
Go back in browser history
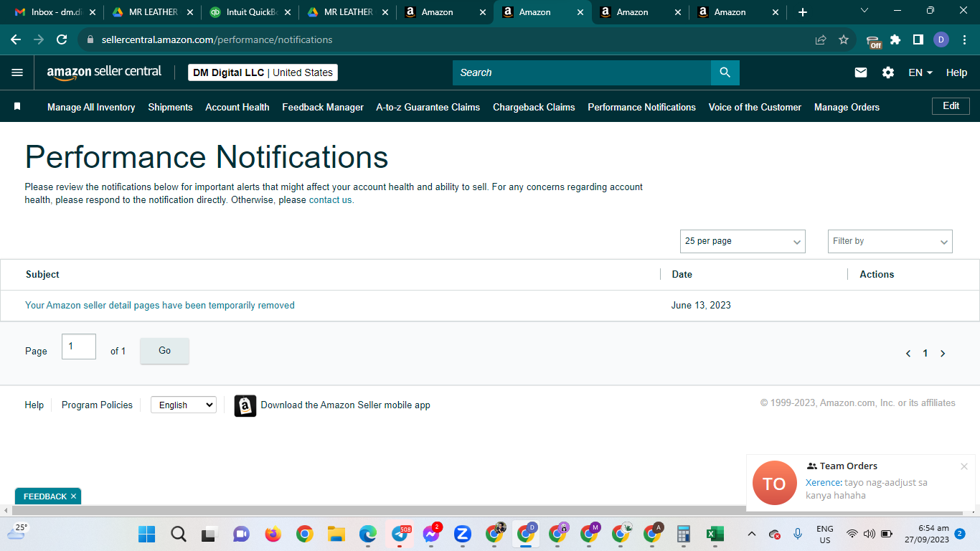pos(16,39)
